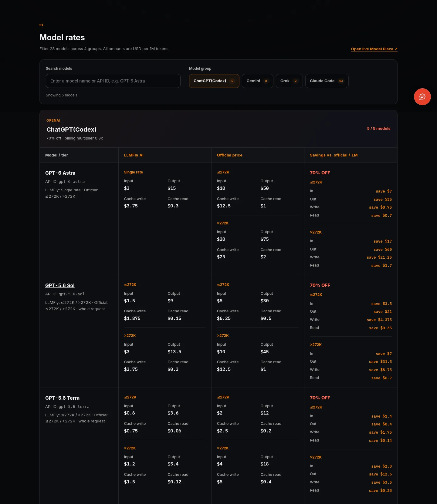Click GPT-6 Astra 'save $35' value
437x504 pixels.
(x=383, y=200)
